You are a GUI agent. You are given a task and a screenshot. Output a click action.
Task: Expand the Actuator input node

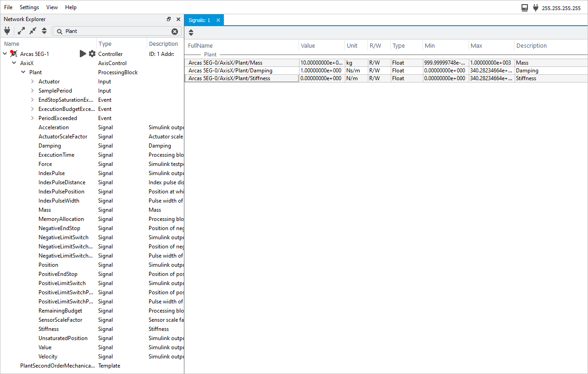click(x=33, y=82)
